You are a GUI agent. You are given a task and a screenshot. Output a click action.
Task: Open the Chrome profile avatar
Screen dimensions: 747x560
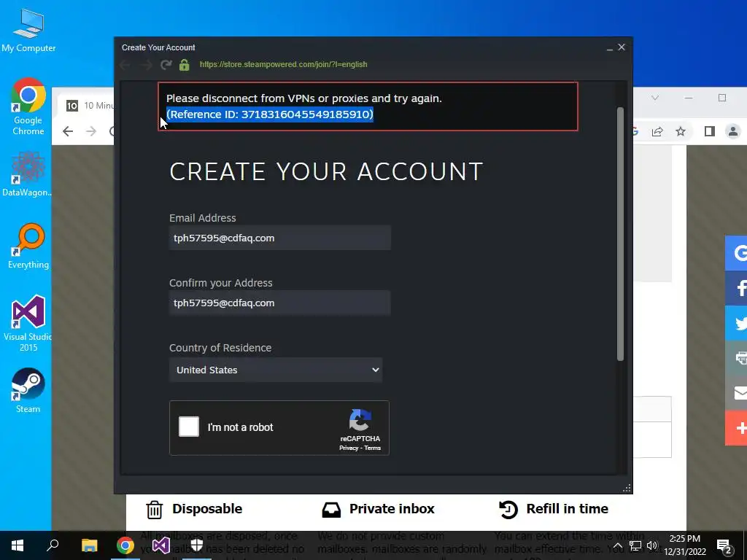733,131
